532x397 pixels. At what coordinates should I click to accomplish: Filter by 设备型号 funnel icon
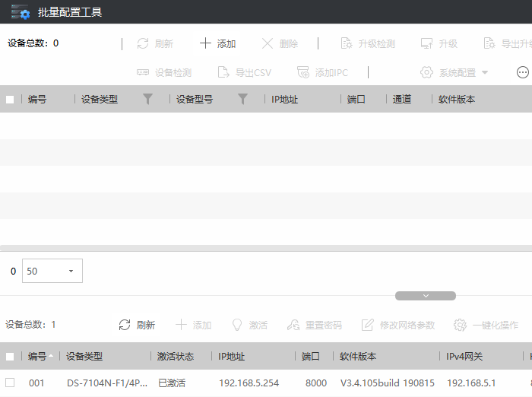click(x=242, y=99)
